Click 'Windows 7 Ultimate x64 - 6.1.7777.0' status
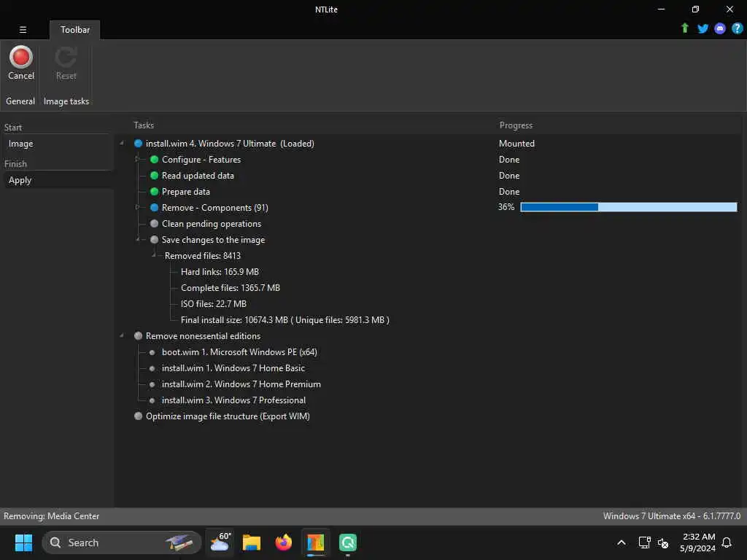 672,516
